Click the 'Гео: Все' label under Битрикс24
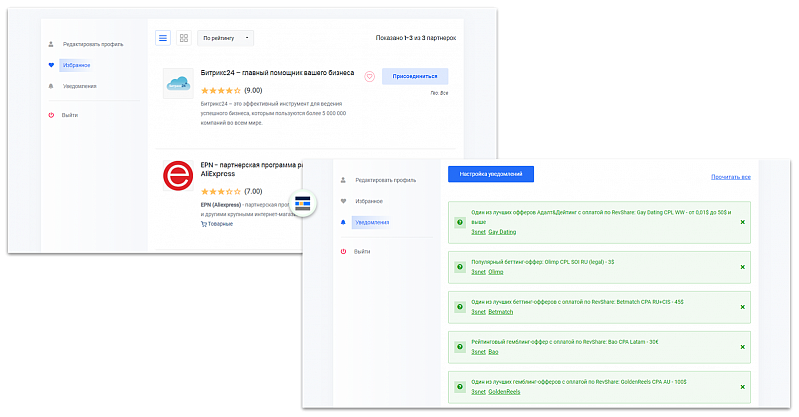Image resolution: width=799 pixels, height=417 pixels. pyautogui.click(x=439, y=93)
